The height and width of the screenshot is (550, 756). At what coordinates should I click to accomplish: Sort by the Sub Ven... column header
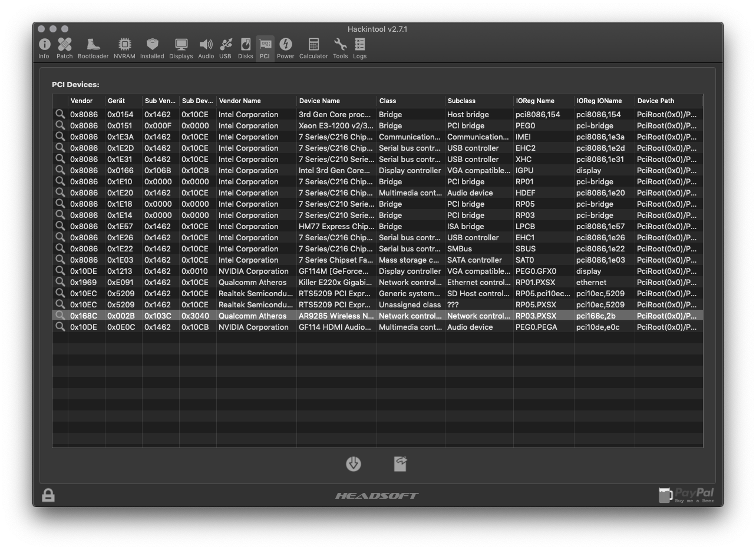pos(161,101)
